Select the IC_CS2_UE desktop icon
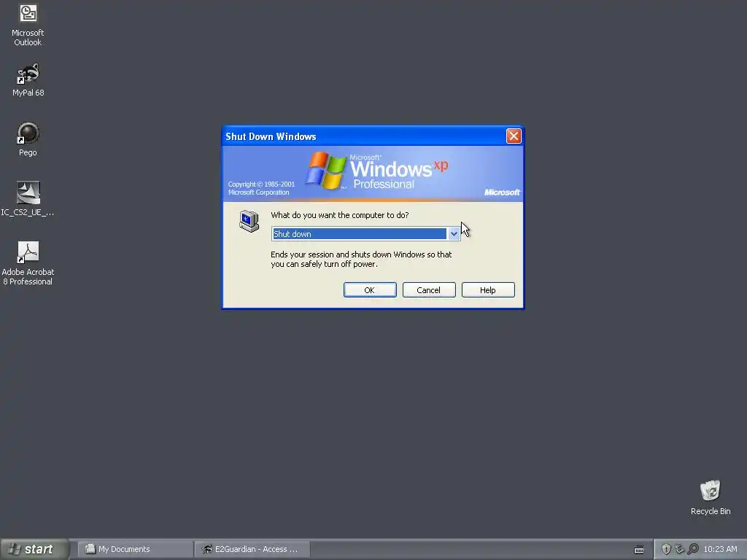Image resolution: width=747 pixels, height=560 pixels. click(28, 199)
